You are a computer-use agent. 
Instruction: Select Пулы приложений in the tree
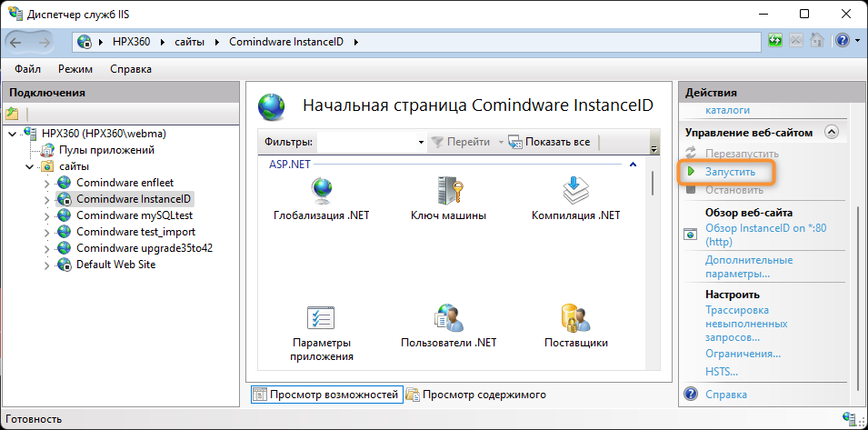point(106,150)
